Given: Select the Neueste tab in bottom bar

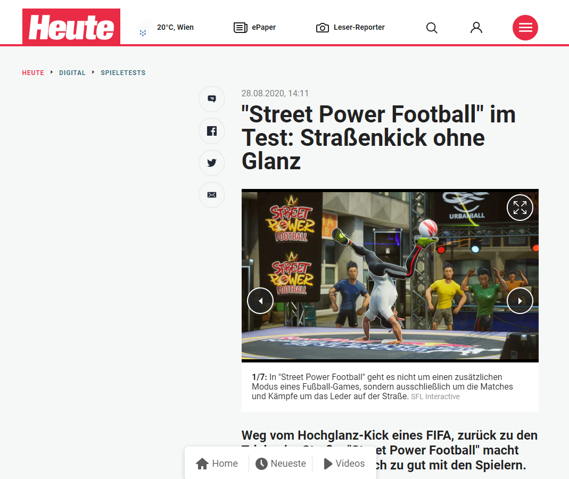Looking at the screenshot, I should click(281, 463).
